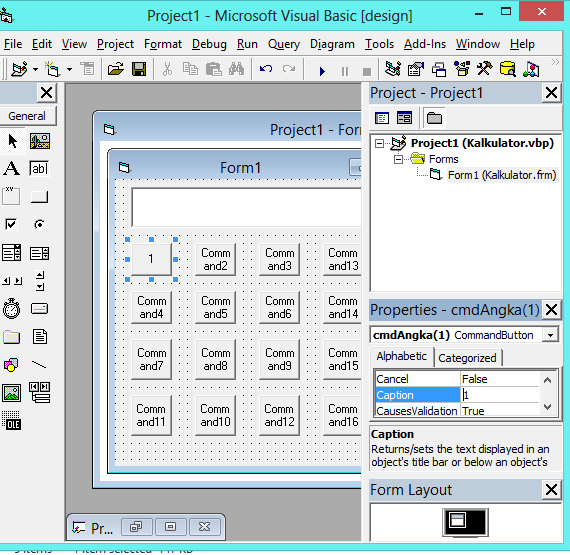Select the Pointer tool in toolbox
Screen dimensions: 570x555
(x=12, y=141)
